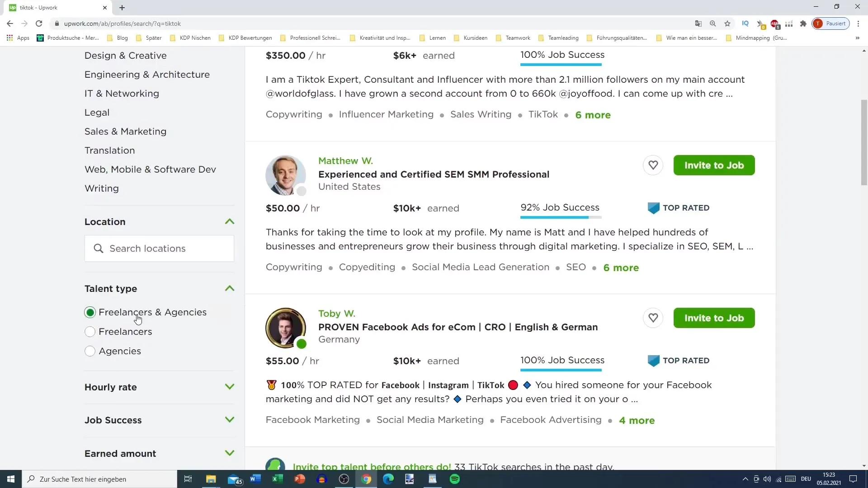Show 6 more skills for Matthew W.

pyautogui.click(x=621, y=267)
